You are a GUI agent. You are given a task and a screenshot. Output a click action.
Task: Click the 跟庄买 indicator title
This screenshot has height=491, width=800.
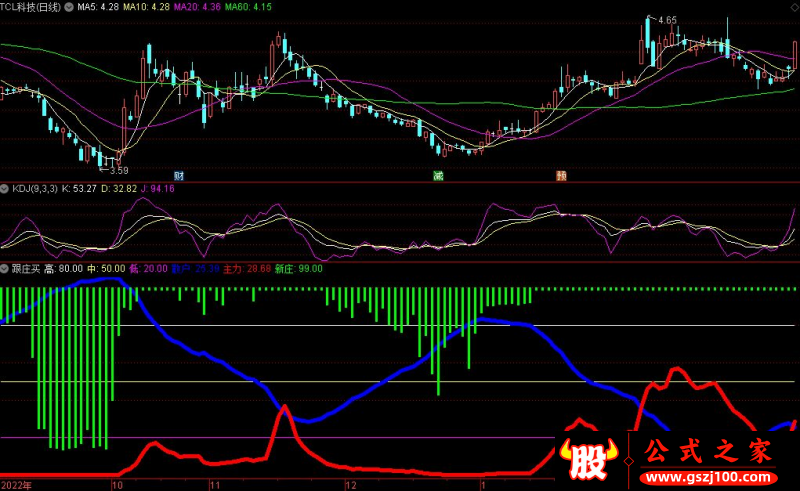[25, 268]
